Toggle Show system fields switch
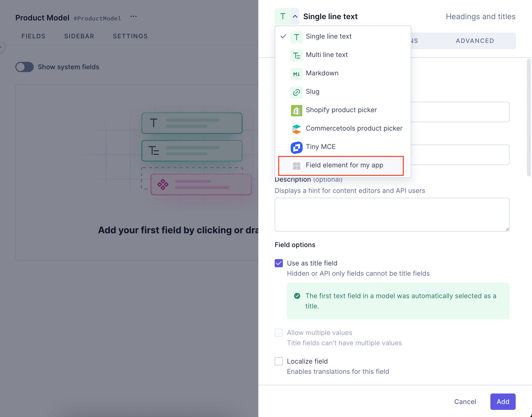 pyautogui.click(x=24, y=67)
